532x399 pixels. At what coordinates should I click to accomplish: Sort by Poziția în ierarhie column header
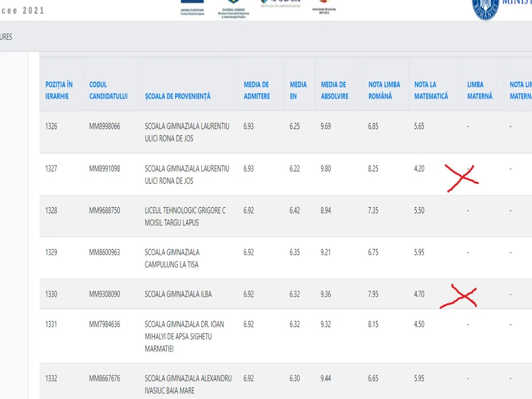click(x=59, y=90)
